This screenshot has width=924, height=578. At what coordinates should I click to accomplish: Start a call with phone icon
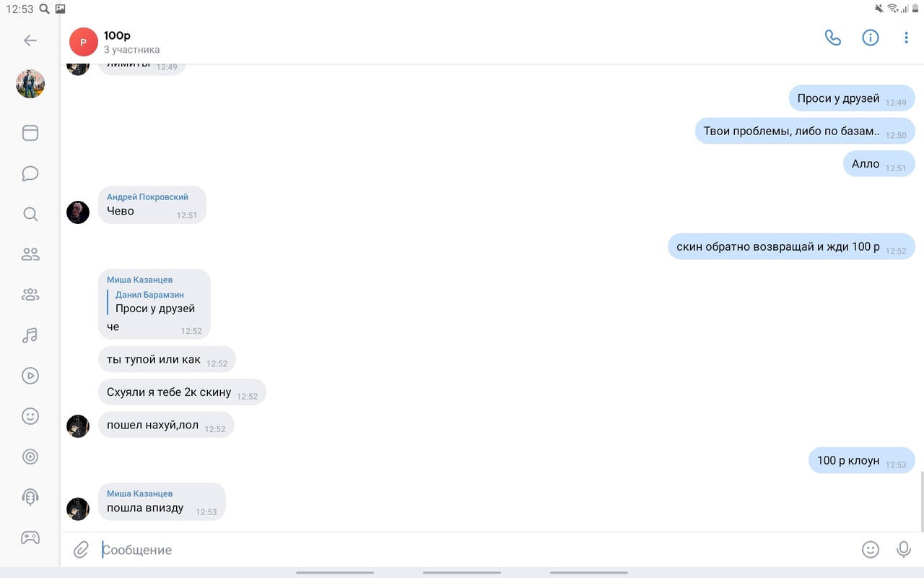[833, 38]
